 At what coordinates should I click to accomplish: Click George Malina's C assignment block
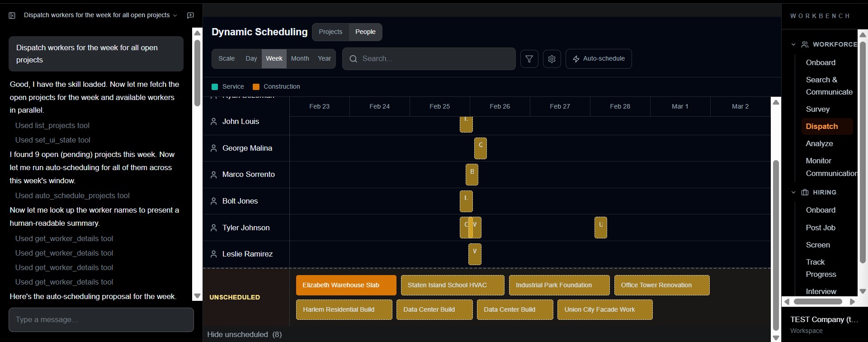(481, 148)
